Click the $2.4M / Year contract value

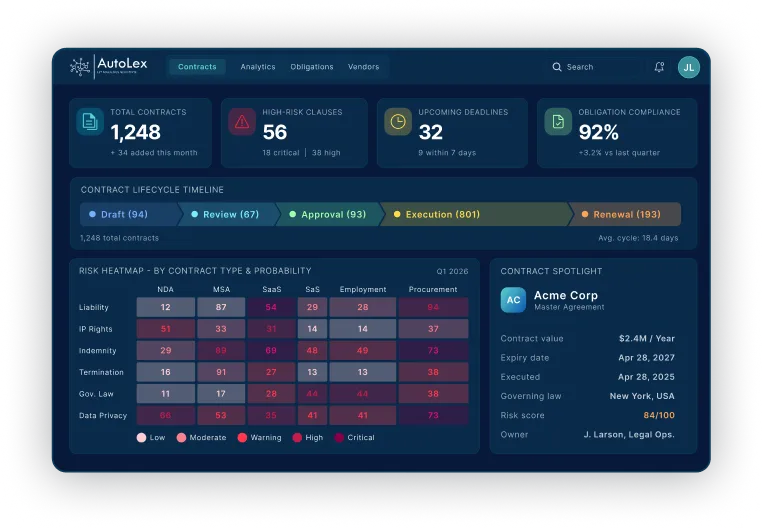pos(647,339)
